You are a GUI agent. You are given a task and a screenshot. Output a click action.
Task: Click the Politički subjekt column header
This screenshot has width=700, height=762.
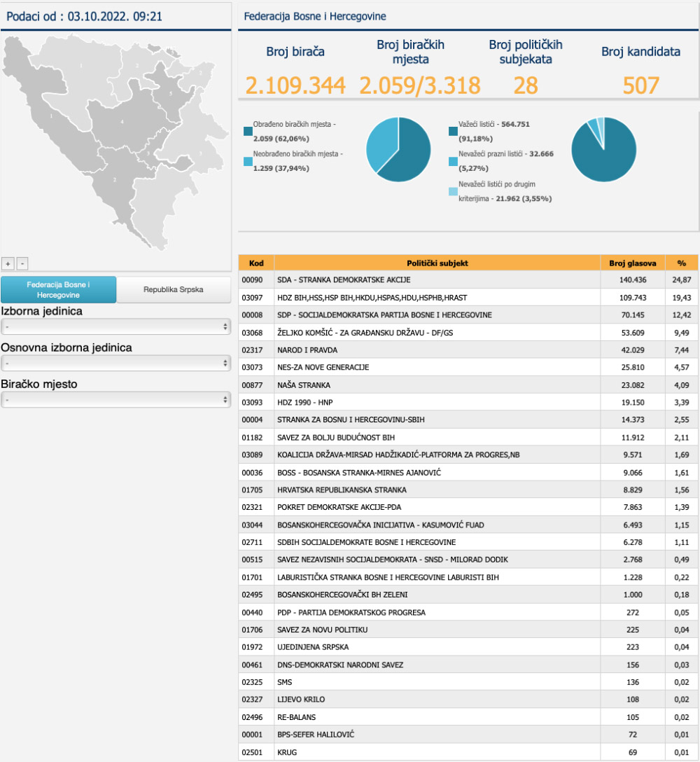click(437, 263)
